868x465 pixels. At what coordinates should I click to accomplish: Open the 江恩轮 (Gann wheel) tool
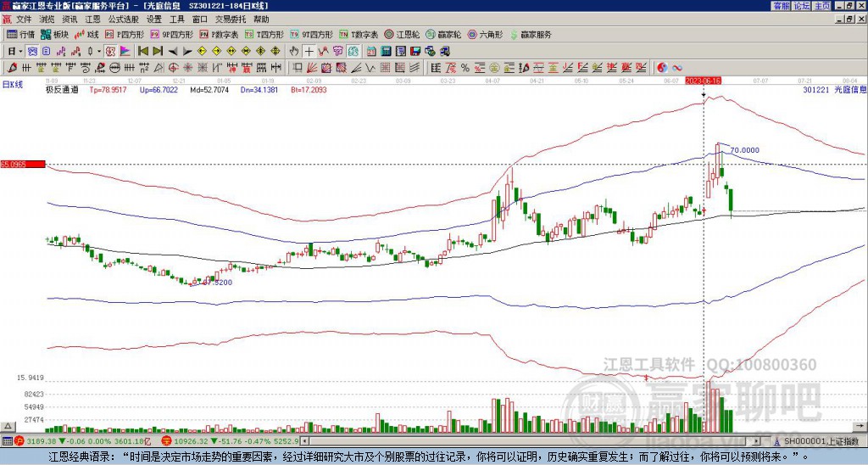(x=402, y=34)
